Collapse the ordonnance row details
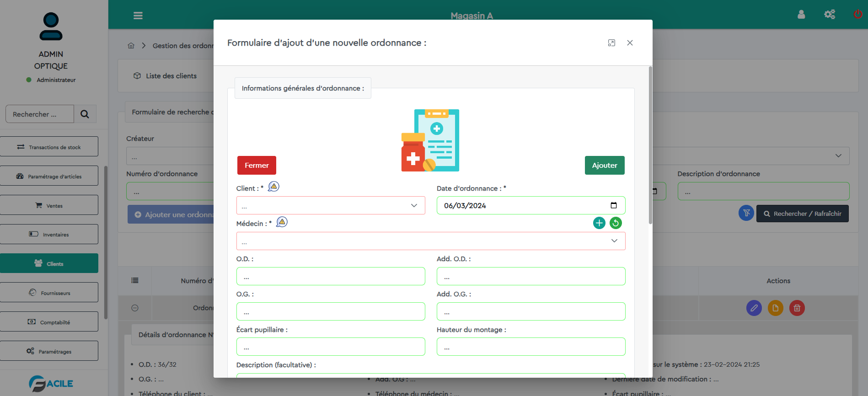868x396 pixels. click(135, 308)
